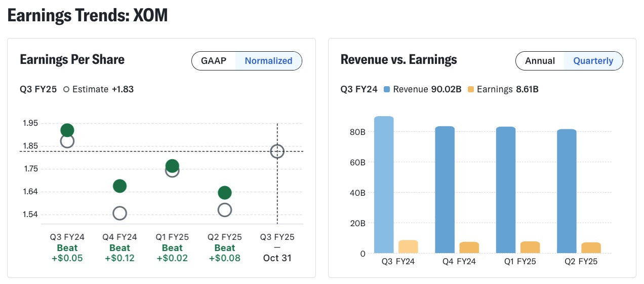Image resolution: width=644 pixels, height=284 pixels.
Task: Click the Q4 FY24 label under revenue chart
Action: [459, 262]
